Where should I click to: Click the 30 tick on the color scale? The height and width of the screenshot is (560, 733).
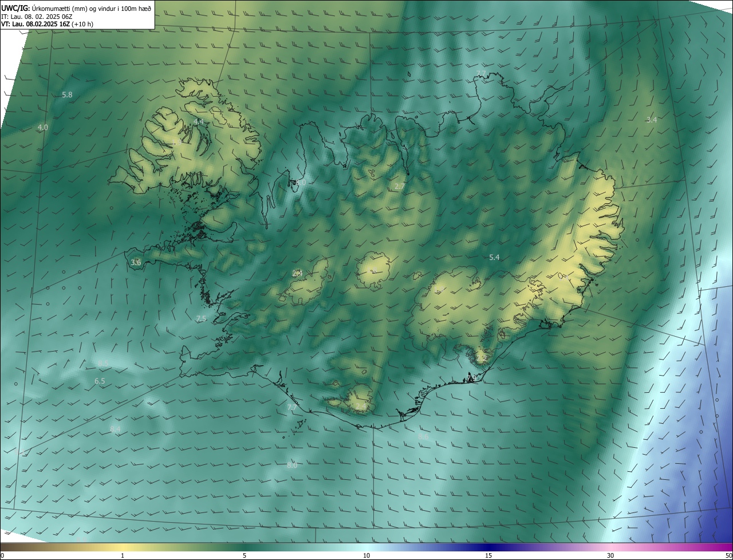pyautogui.click(x=610, y=555)
